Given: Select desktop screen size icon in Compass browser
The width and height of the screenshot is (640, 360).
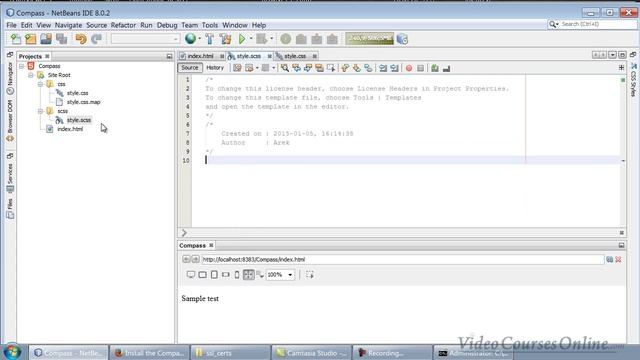Looking at the screenshot, I should click(x=191, y=275).
